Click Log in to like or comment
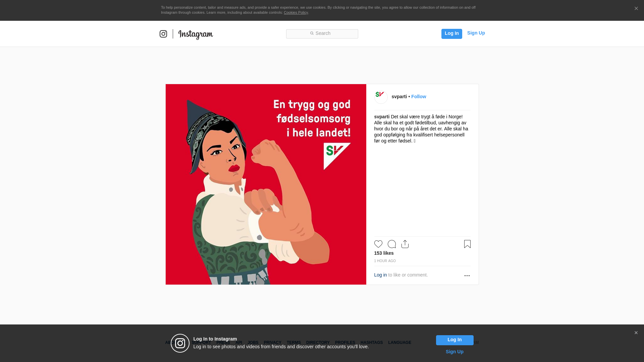This screenshot has width=644, height=362. point(380,275)
